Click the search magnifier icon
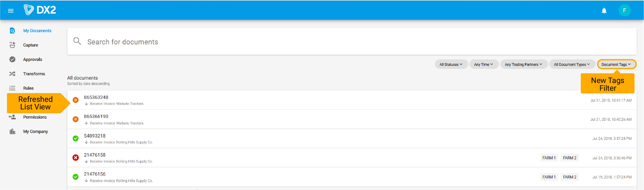 (77, 41)
